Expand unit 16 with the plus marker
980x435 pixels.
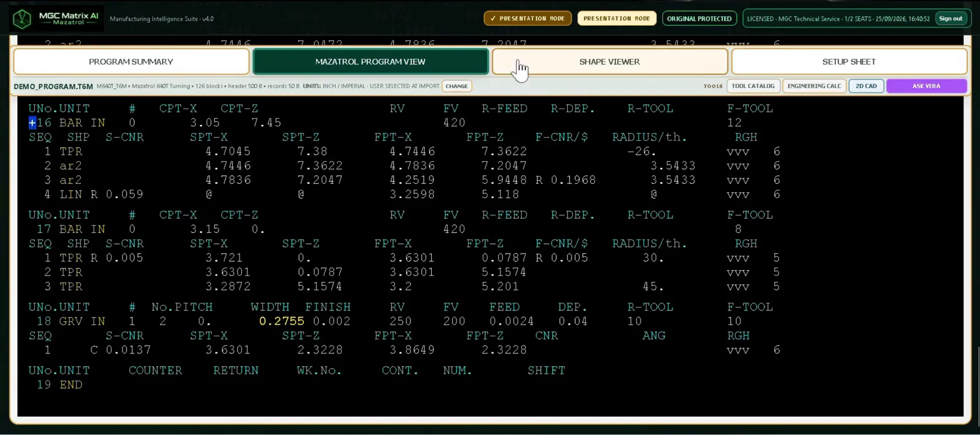pyautogui.click(x=32, y=123)
